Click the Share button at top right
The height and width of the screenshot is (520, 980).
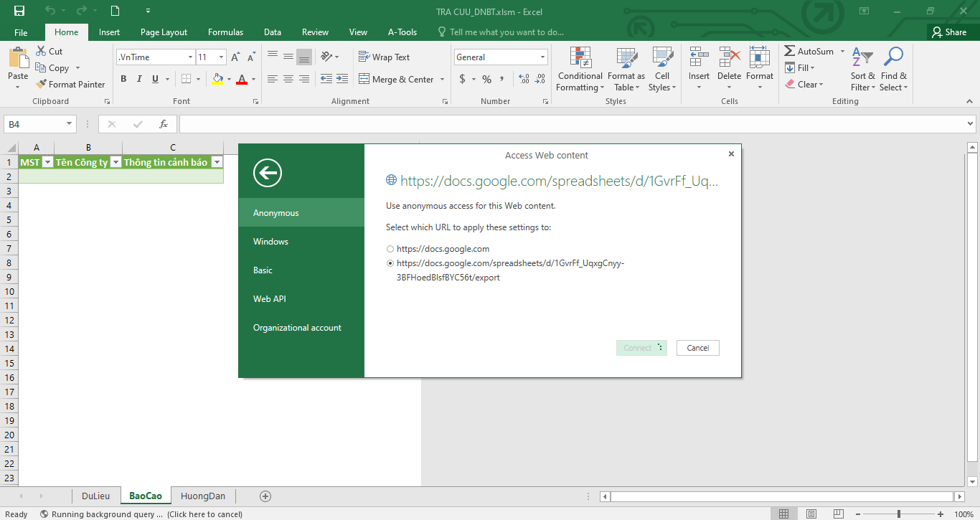click(949, 32)
